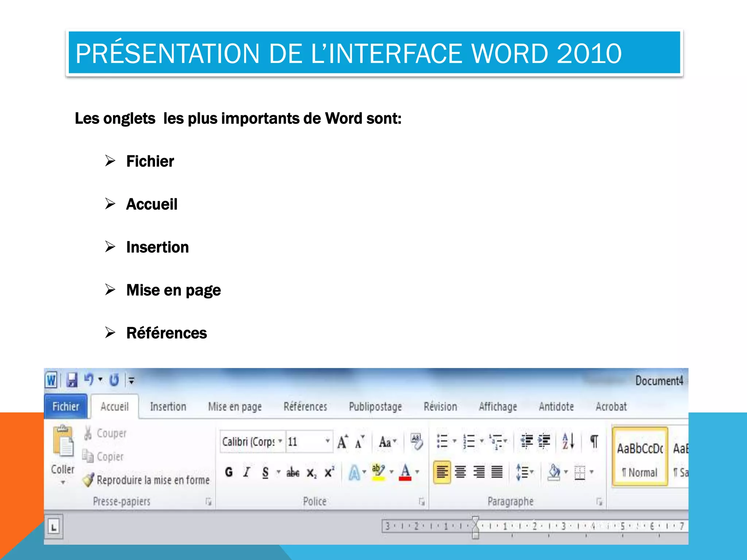Viewport: 747px width, 560px height.
Task: Expand the Coller paste options arrow
Action: pyautogui.click(x=63, y=482)
